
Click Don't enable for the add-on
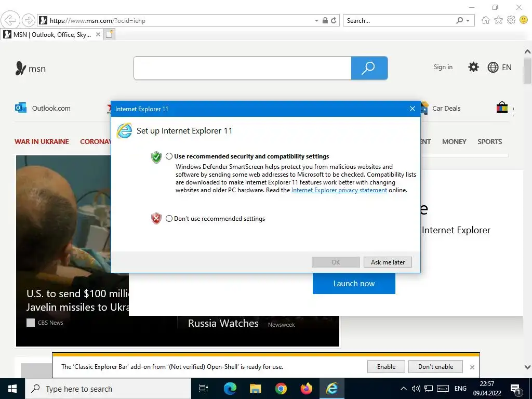435,366
